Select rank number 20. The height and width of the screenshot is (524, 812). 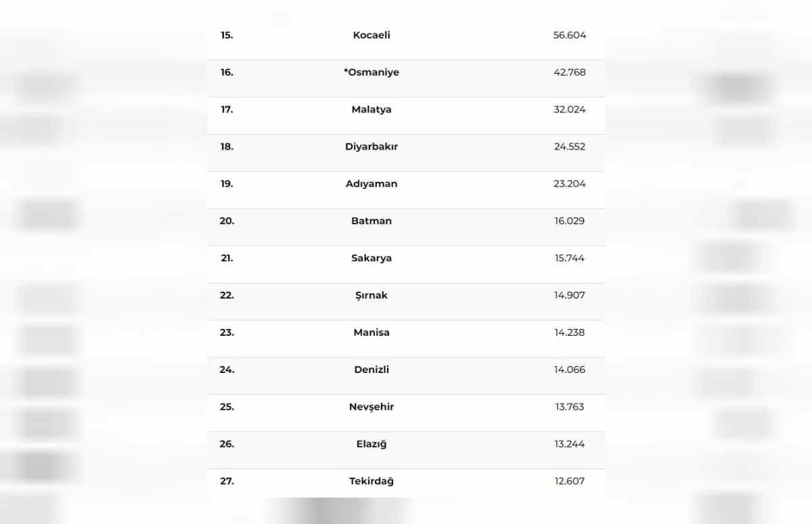click(x=227, y=221)
